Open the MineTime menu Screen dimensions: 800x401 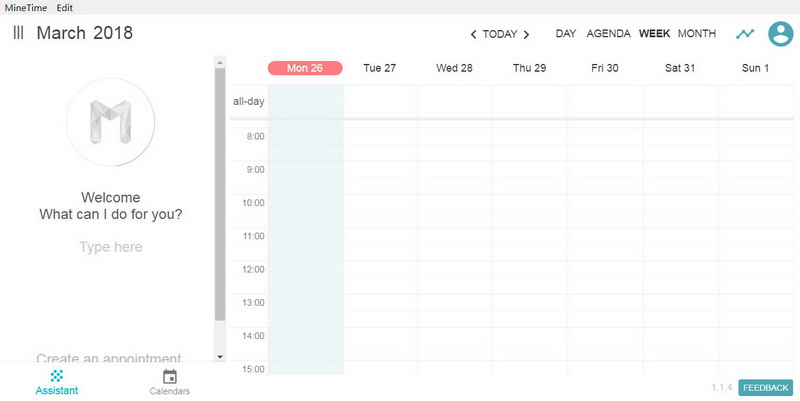26,8
